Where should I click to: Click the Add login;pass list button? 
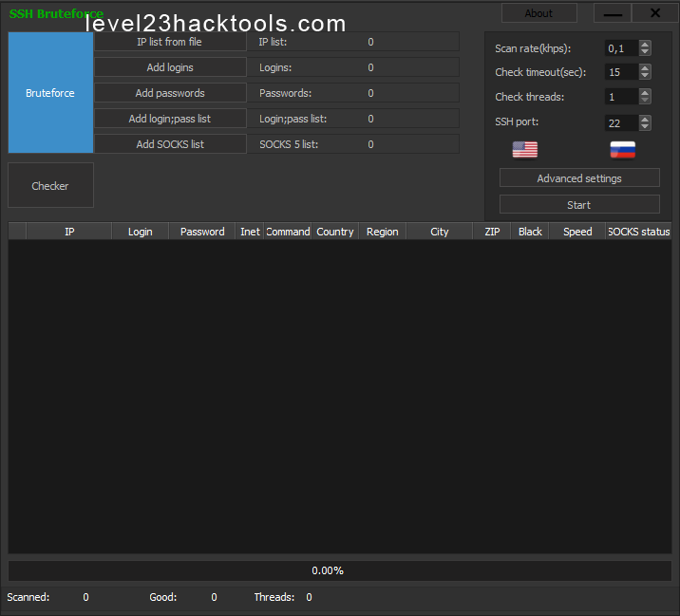(170, 119)
